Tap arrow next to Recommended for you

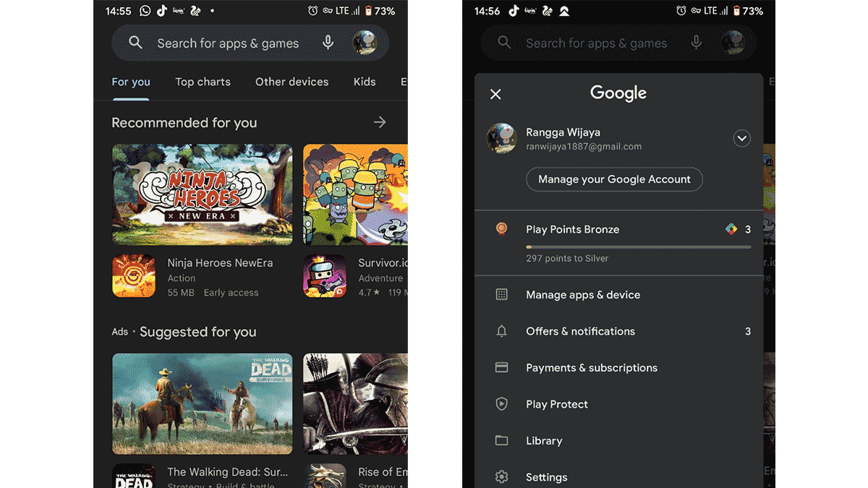tap(380, 122)
